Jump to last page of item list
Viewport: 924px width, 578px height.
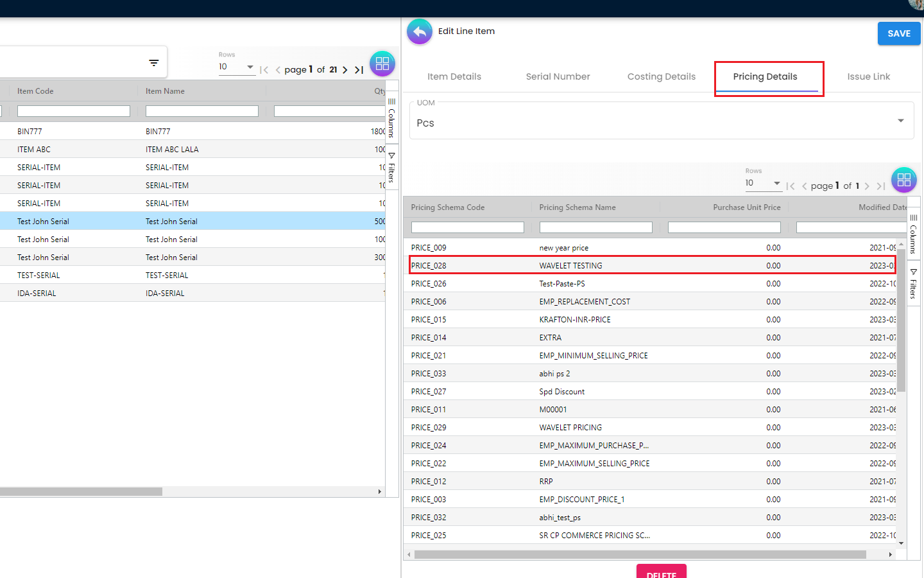[x=359, y=70]
